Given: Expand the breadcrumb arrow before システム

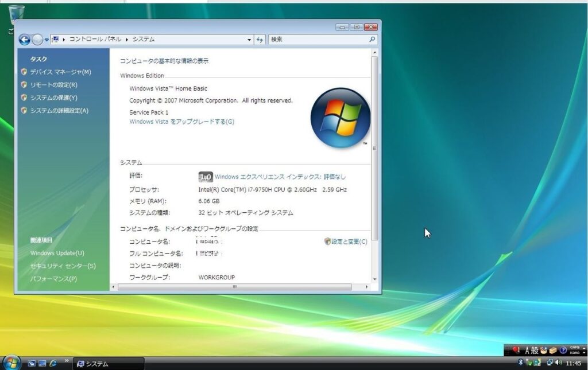Looking at the screenshot, I should point(127,40).
